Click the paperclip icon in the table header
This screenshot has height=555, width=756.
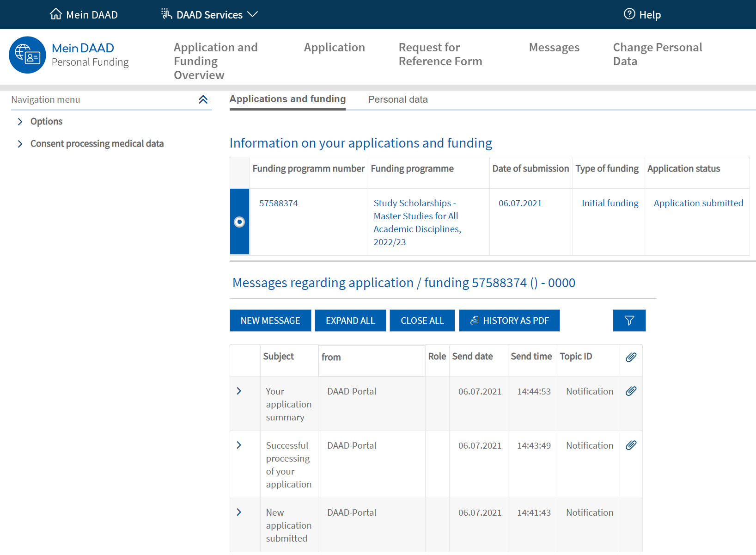(631, 357)
